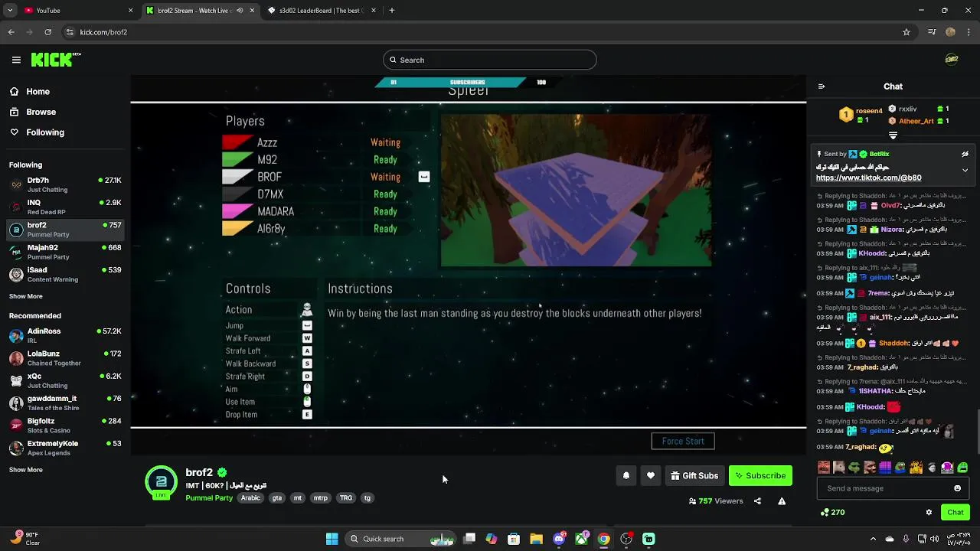Expand Show More under Recommended

point(26,470)
